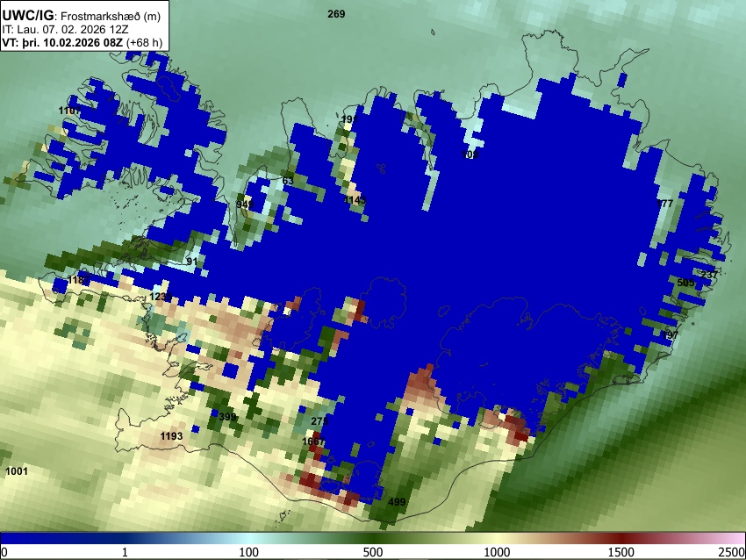Select the map value '1107' in the Westfjords
Image resolution: width=746 pixels, height=560 pixels.
coord(69,111)
